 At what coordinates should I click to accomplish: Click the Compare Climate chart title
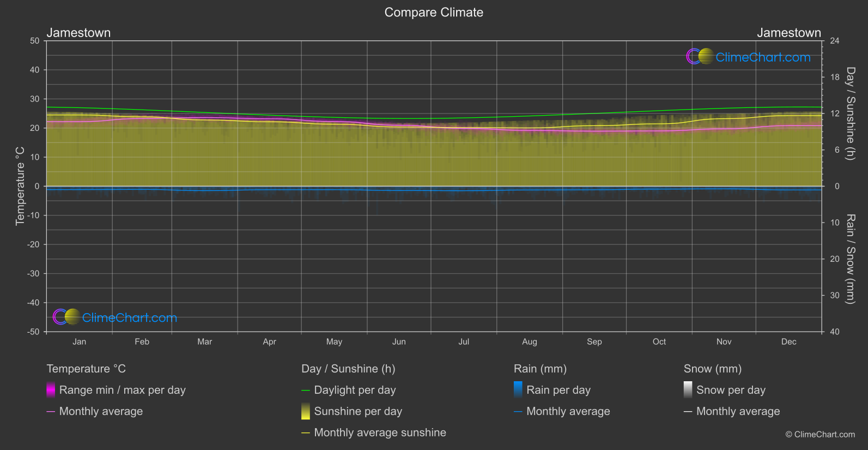434,13
